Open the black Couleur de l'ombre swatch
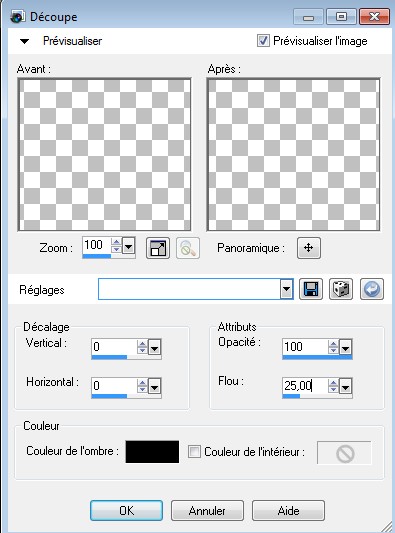The height and width of the screenshot is (533, 395). (x=152, y=452)
